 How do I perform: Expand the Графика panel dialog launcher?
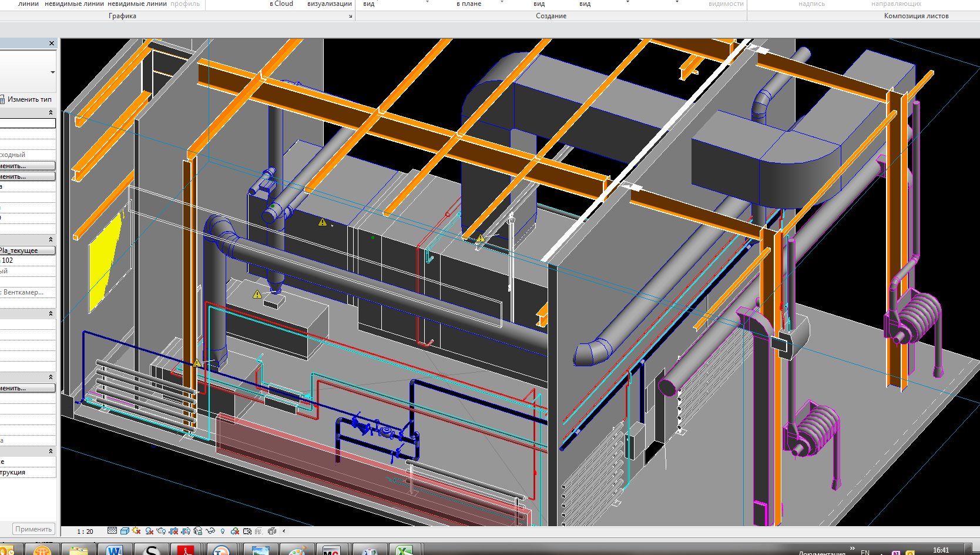tap(350, 16)
